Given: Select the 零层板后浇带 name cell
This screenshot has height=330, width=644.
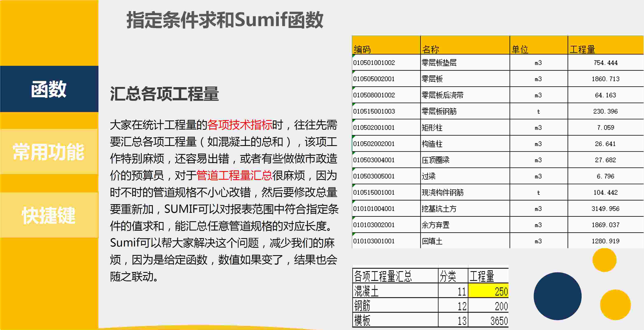Looking at the screenshot, I should (443, 95).
